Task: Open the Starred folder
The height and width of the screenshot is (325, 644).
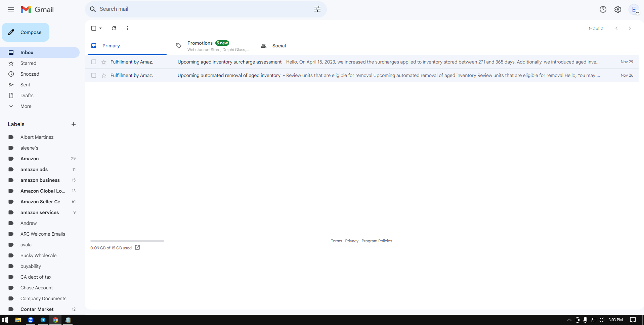Action: pyautogui.click(x=40, y=63)
